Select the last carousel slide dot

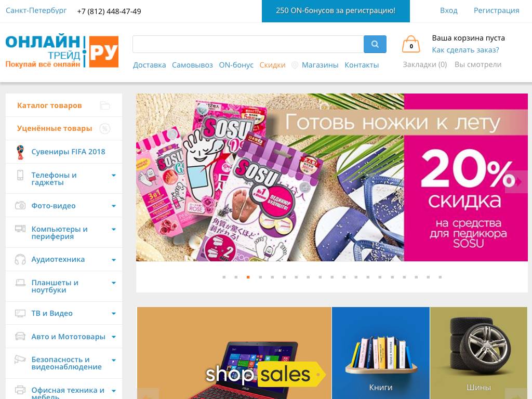pos(440,277)
